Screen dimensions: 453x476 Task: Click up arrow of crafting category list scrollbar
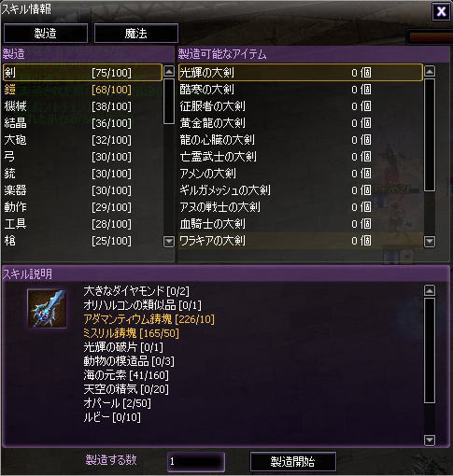pyautogui.click(x=169, y=72)
